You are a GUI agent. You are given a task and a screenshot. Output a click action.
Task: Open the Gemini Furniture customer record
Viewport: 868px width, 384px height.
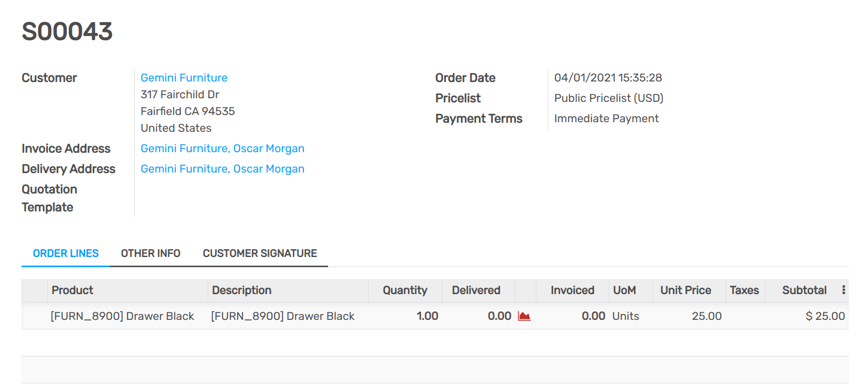tap(184, 77)
